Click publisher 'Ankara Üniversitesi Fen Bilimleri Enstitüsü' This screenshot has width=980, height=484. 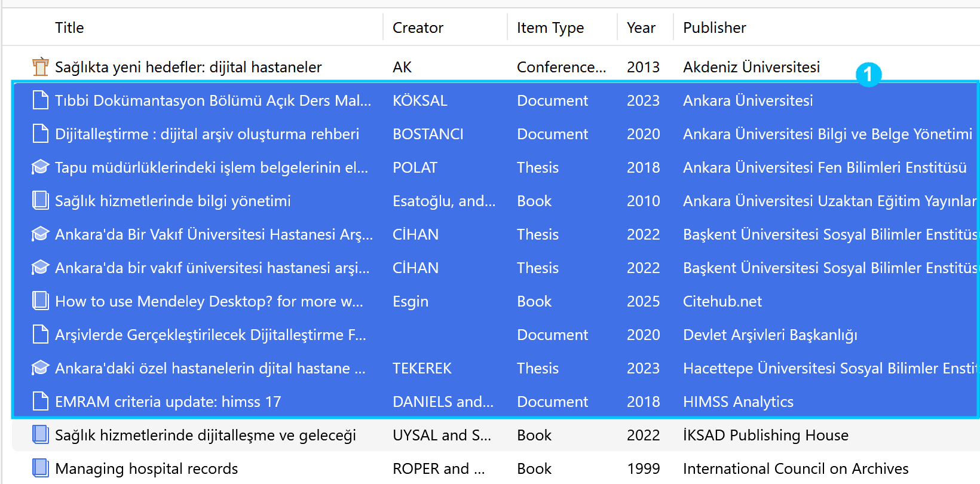[x=825, y=167]
